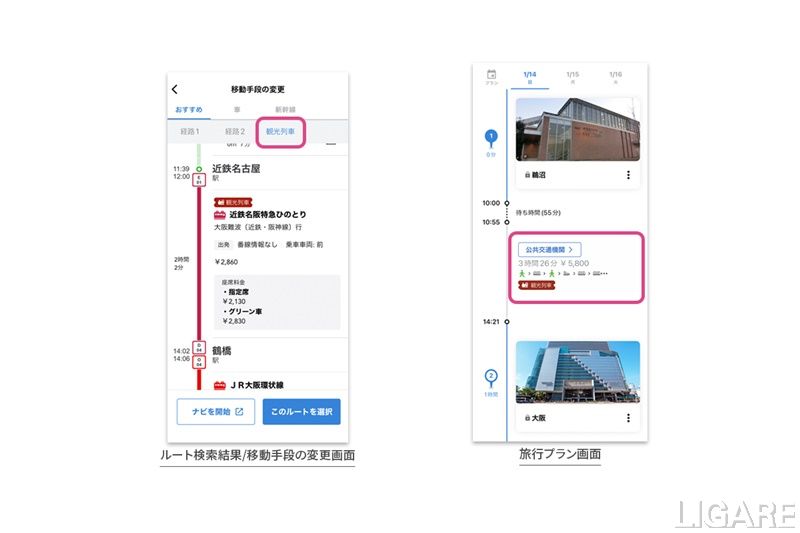This screenshot has height=533, width=800.
Task: Select the 観光列車 route tab
Action: point(280,132)
